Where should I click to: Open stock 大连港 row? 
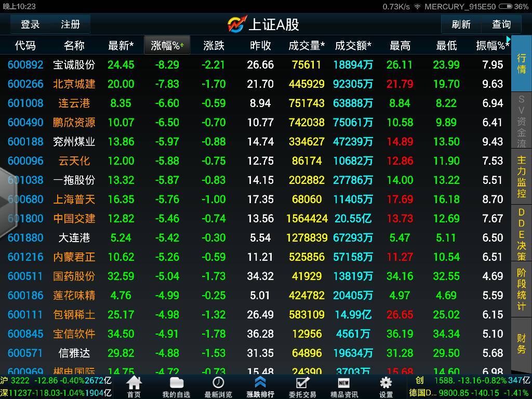click(x=256, y=237)
